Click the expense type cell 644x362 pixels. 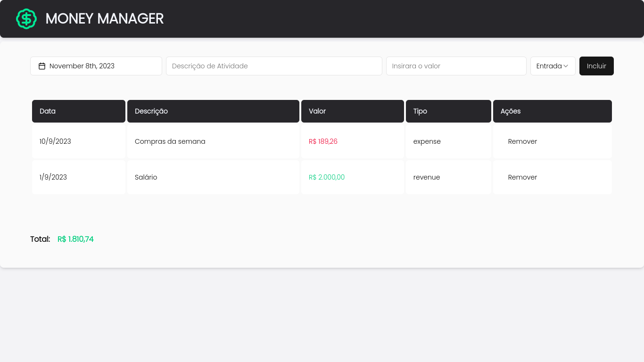click(448, 141)
